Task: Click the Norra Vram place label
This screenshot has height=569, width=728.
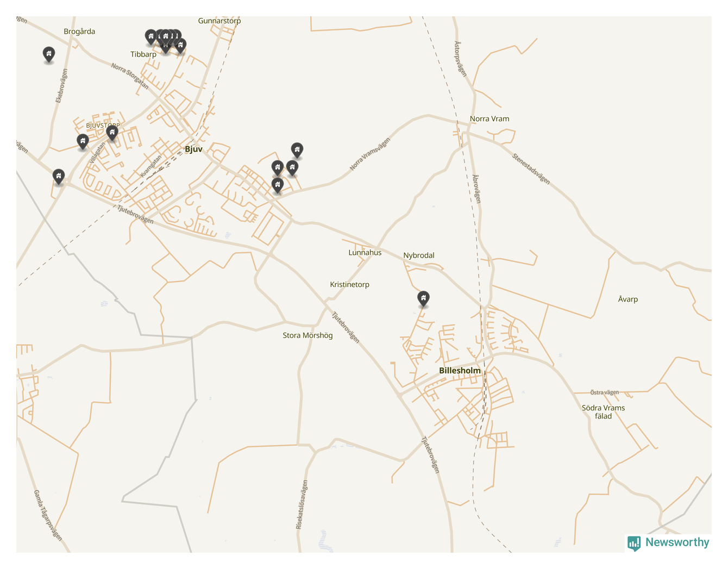Action: tap(489, 118)
